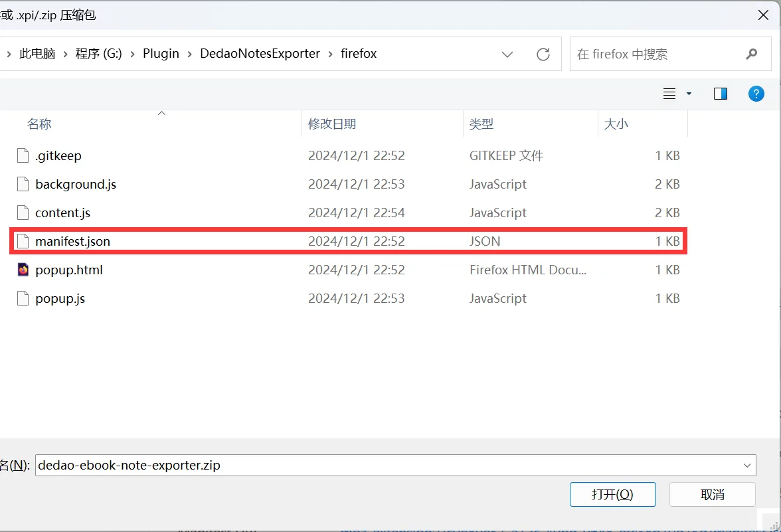
Task: Click the .gitkeep file icon
Action: [23, 155]
